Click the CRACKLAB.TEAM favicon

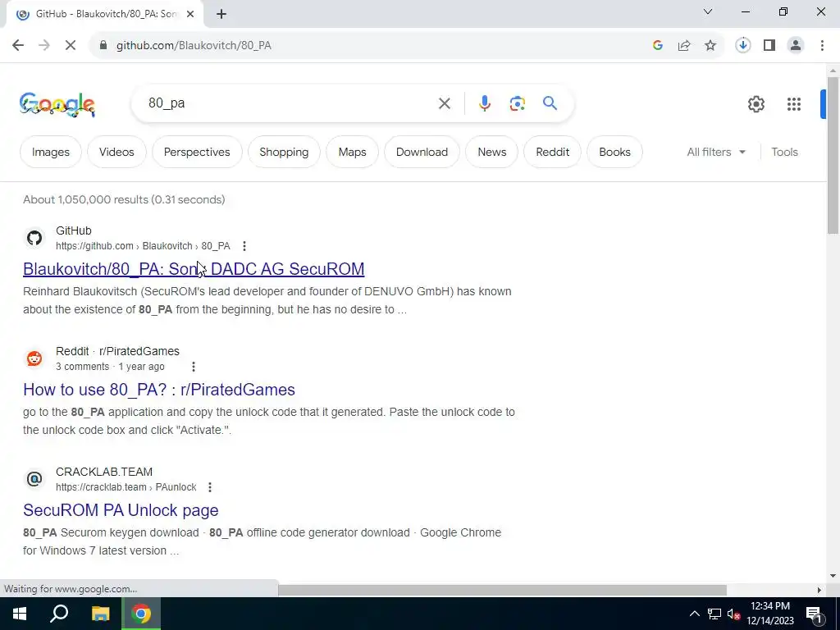[x=34, y=479]
